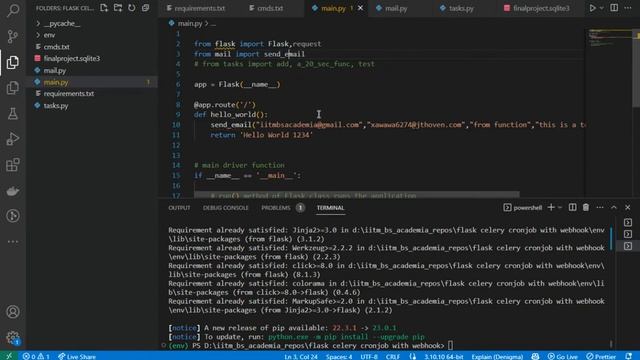Click main.py in the breadcrumb
Viewport: 640px width, 360px height.
point(190,24)
